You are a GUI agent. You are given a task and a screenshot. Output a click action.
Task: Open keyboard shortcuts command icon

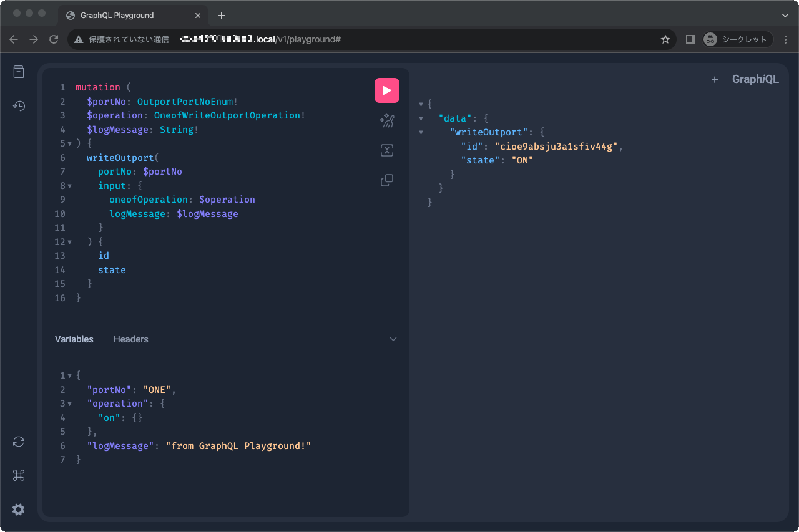[19, 475]
